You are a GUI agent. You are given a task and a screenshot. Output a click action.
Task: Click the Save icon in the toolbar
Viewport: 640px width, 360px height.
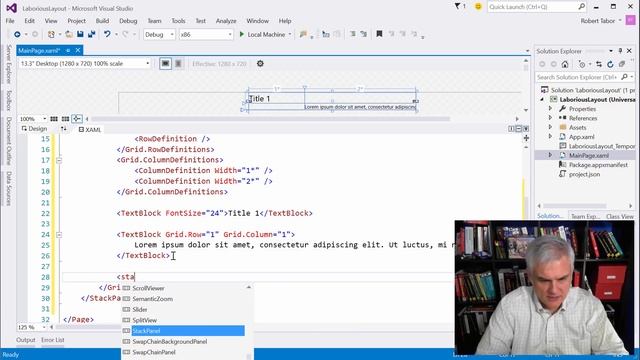[80, 34]
